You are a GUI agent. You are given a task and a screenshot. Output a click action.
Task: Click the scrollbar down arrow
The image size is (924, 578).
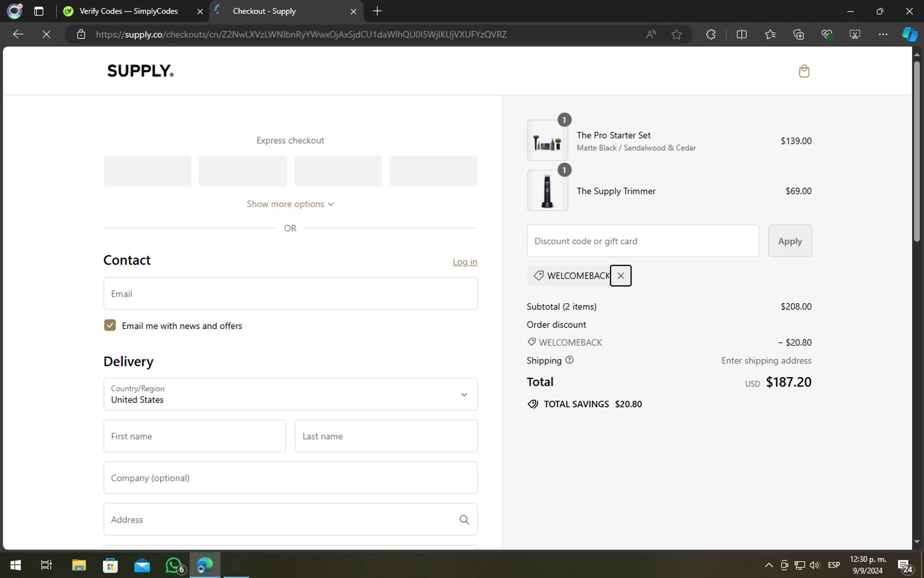pyautogui.click(x=917, y=542)
